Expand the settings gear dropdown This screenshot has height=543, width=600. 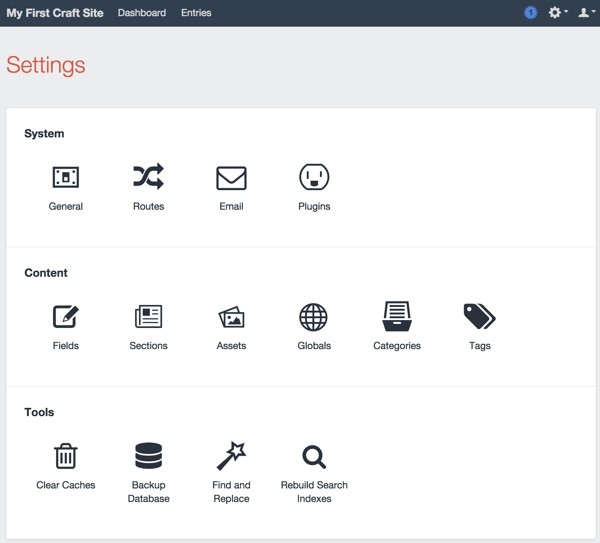558,13
